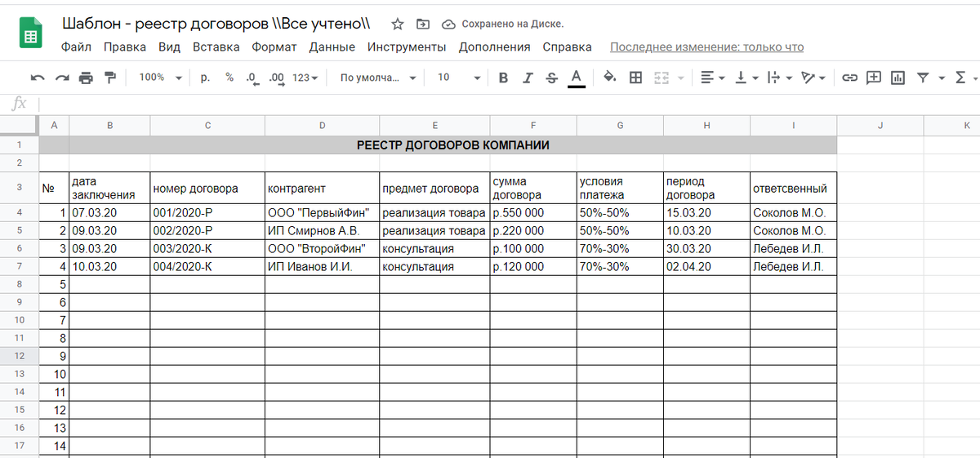This screenshot has width=980, height=458.
Task: Select the 'номер договора' header cell
Action: click(207, 188)
